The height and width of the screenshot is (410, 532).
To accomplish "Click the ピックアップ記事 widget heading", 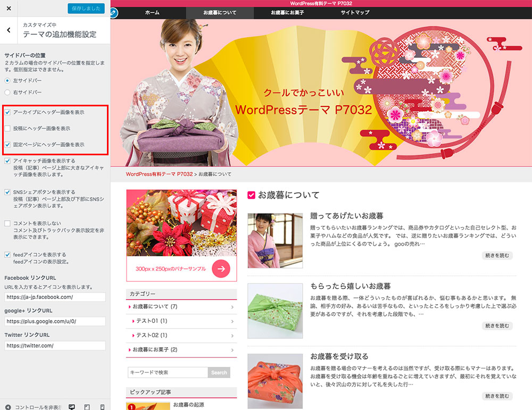I will click(150, 392).
